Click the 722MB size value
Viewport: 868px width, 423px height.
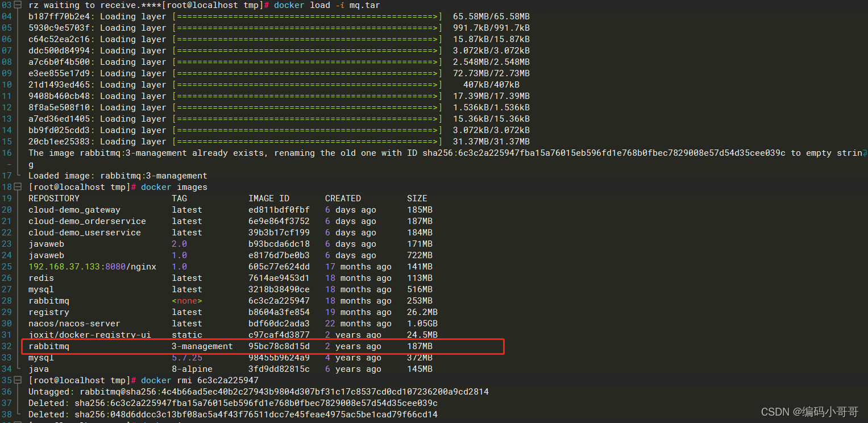tap(420, 255)
